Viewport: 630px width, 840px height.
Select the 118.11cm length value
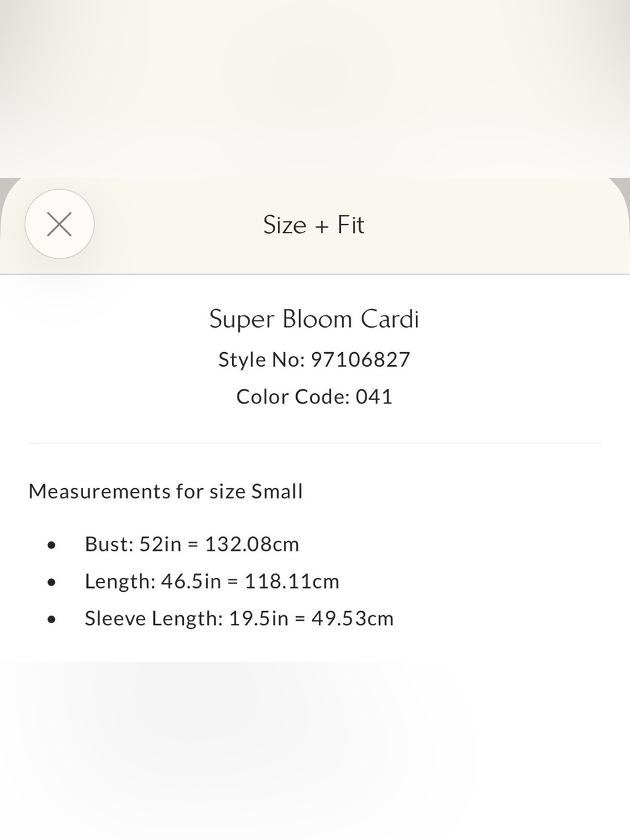(x=292, y=581)
